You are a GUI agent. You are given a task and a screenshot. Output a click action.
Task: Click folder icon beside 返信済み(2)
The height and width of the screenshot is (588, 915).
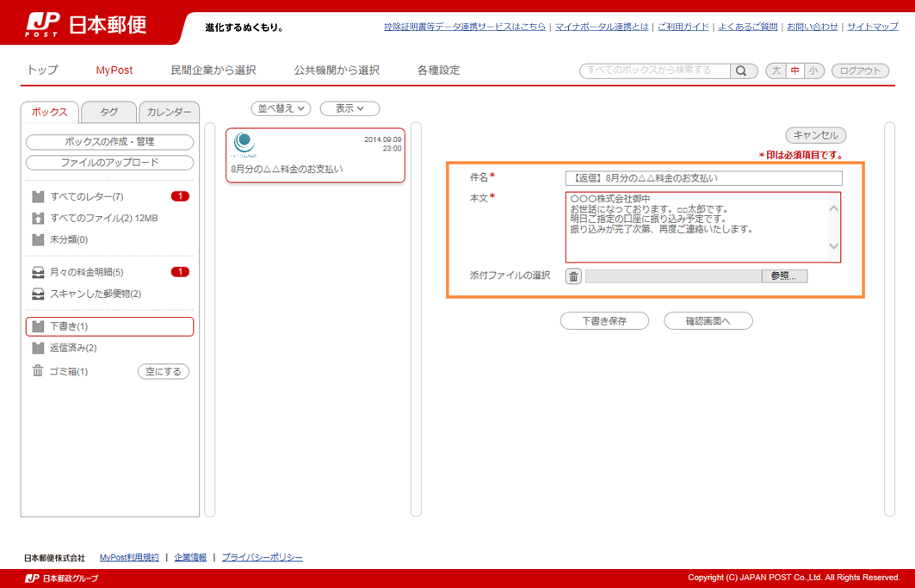38,348
